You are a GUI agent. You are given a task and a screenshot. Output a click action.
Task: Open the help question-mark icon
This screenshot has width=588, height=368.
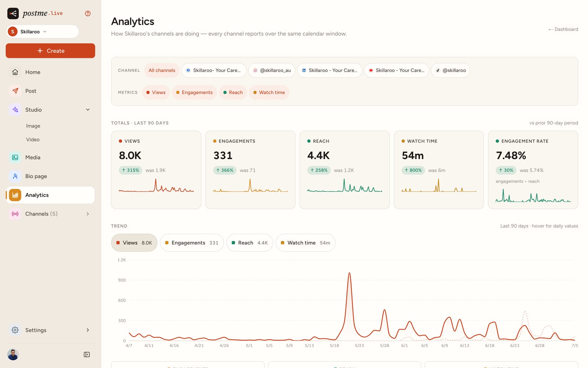[x=88, y=14]
